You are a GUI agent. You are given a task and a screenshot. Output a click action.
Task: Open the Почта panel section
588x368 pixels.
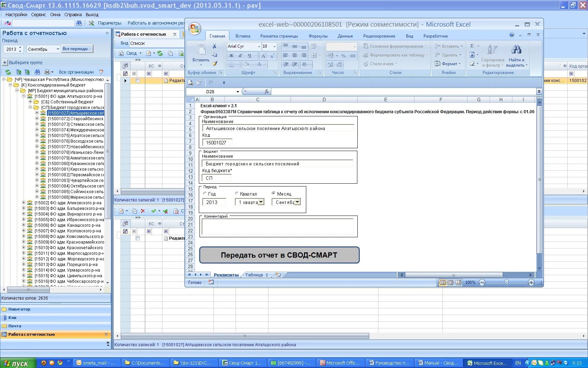(55, 326)
